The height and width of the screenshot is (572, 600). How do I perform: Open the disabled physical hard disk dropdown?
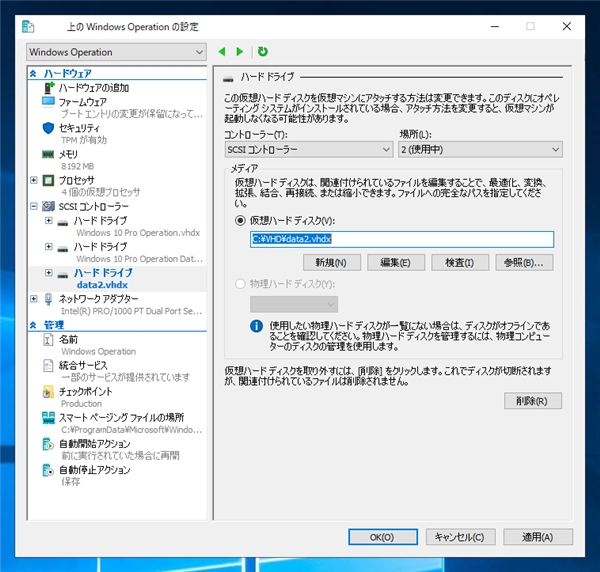294,305
